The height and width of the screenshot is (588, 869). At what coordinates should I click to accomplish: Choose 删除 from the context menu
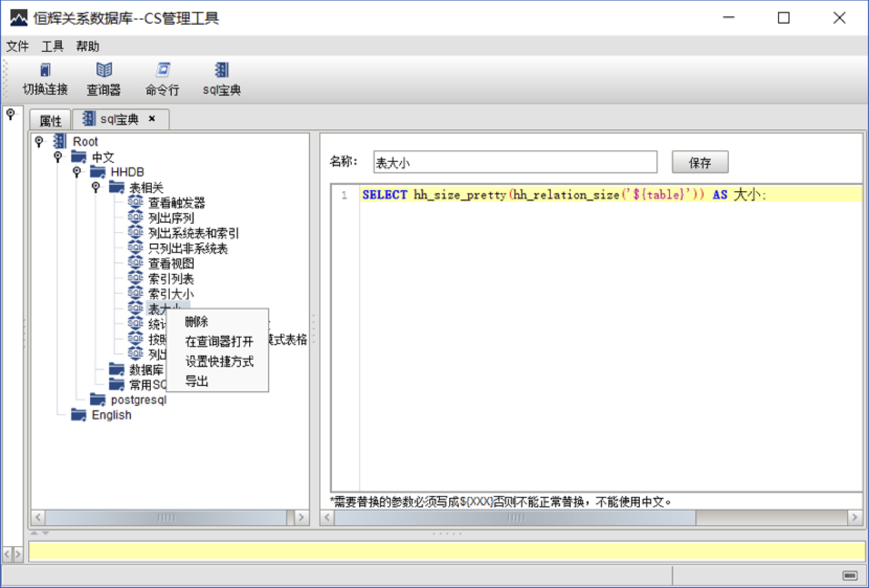point(197,322)
